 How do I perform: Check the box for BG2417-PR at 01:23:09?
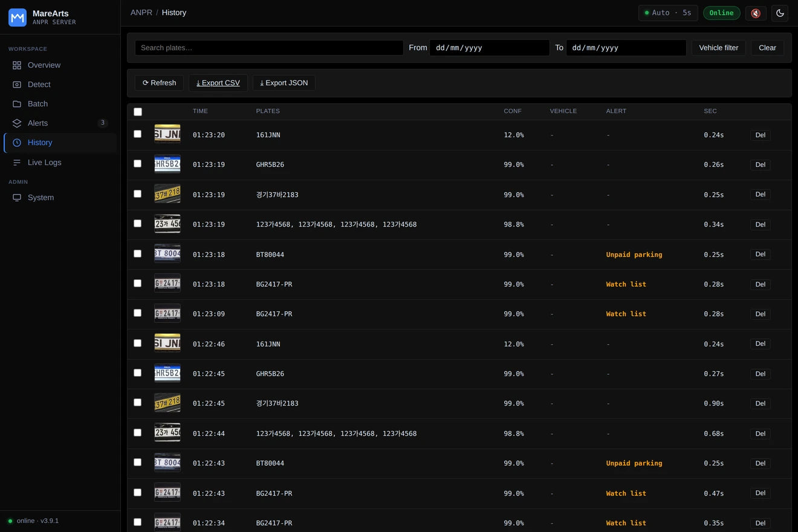click(x=137, y=313)
